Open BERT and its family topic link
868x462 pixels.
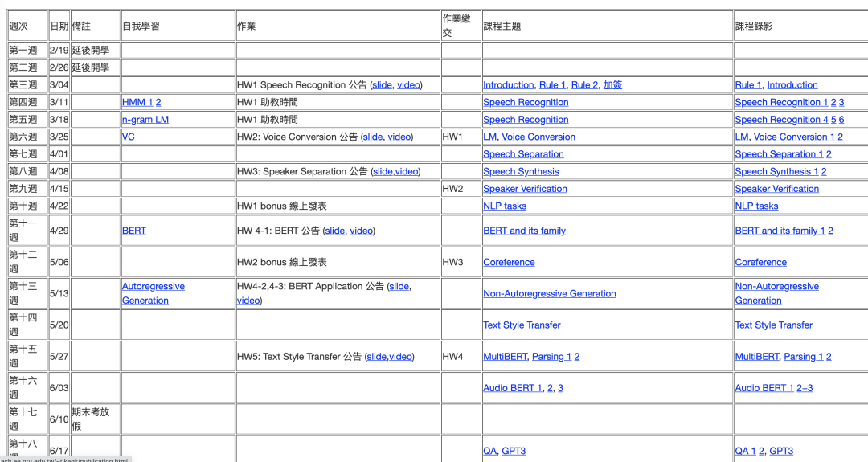(524, 231)
